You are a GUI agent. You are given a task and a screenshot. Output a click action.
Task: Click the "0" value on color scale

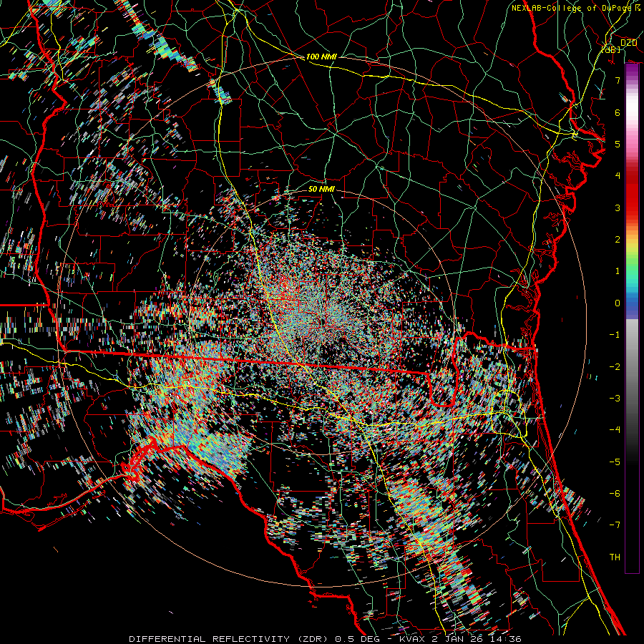[618, 303]
